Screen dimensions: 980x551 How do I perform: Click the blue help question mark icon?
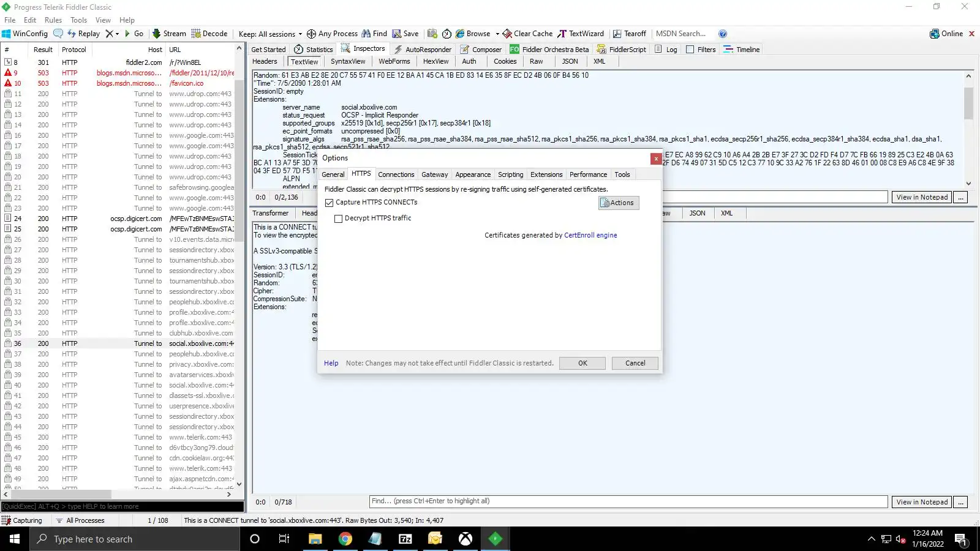point(723,34)
